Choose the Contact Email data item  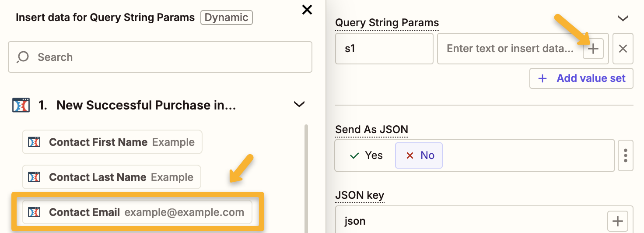(137, 212)
